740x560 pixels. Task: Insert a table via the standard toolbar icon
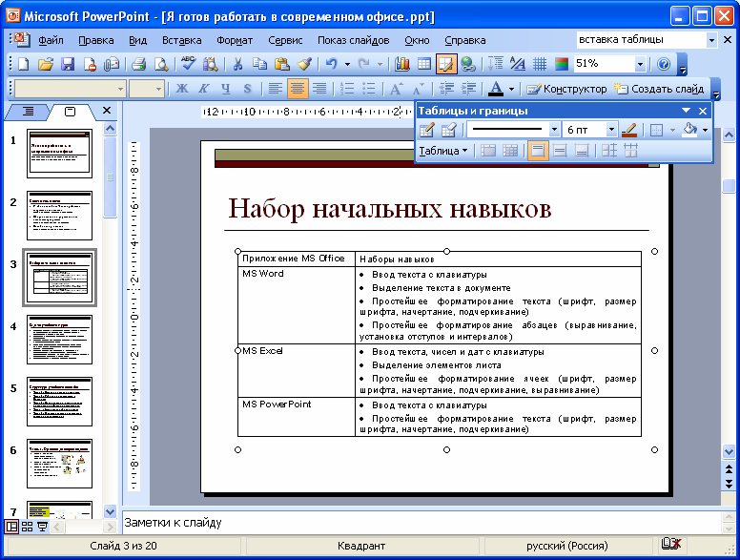tap(424, 64)
